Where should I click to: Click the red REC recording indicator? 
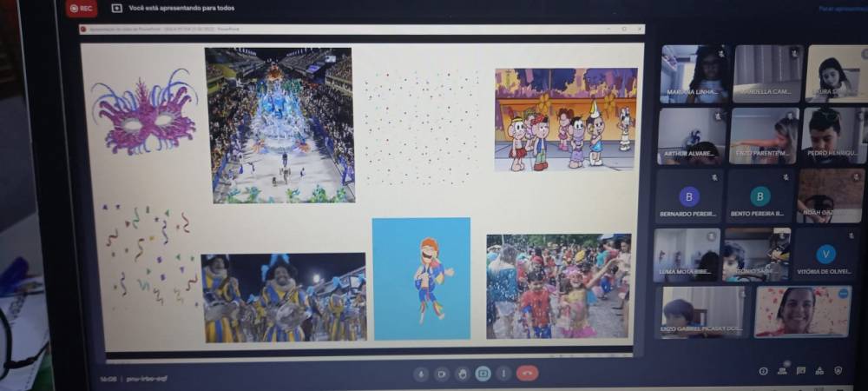coord(82,9)
